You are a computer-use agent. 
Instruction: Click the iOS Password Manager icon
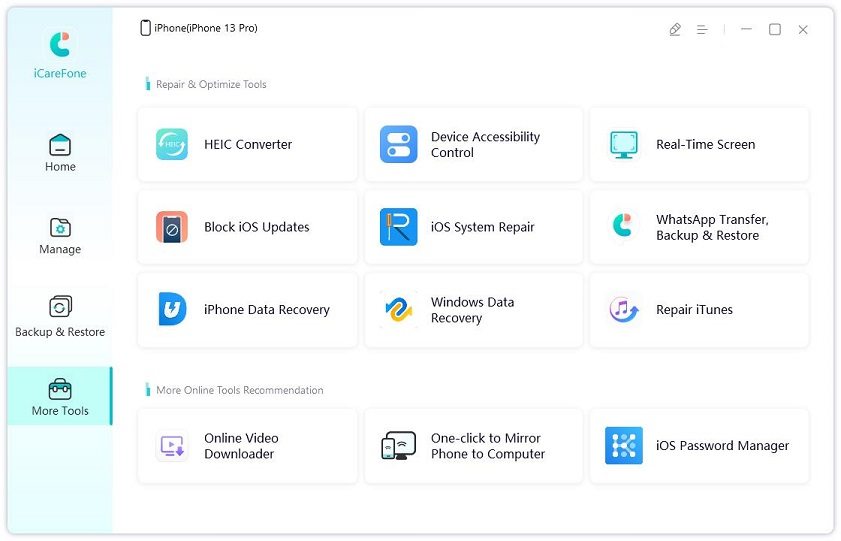(624, 446)
